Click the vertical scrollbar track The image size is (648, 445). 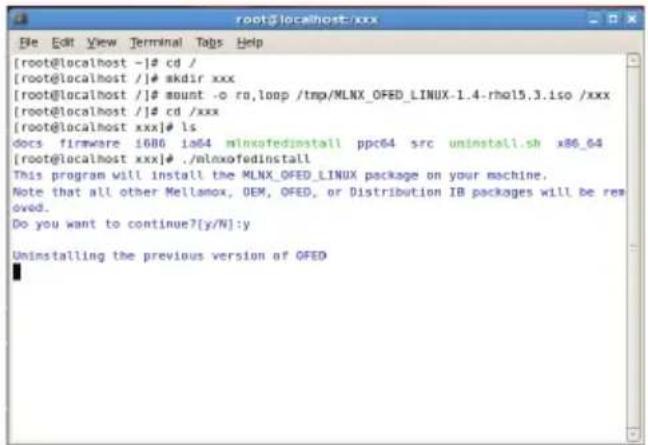click(x=633, y=247)
